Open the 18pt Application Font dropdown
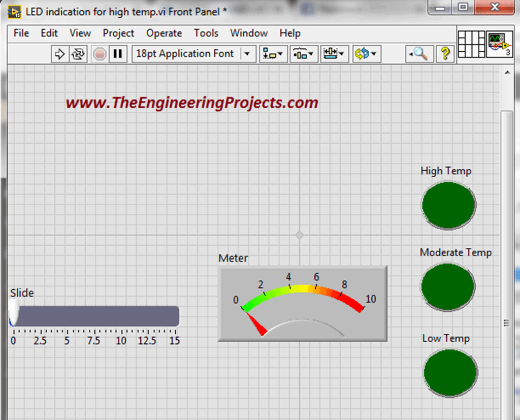The image size is (520, 420). coord(193,54)
